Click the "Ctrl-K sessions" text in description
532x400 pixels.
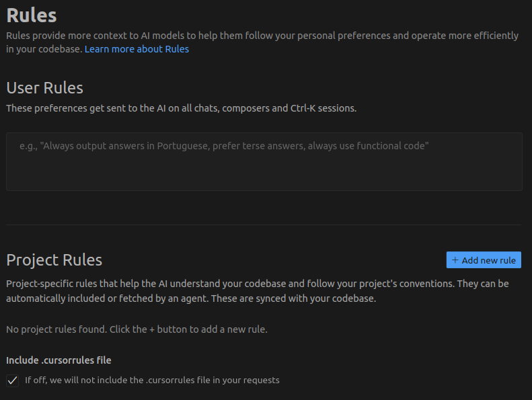[324, 108]
